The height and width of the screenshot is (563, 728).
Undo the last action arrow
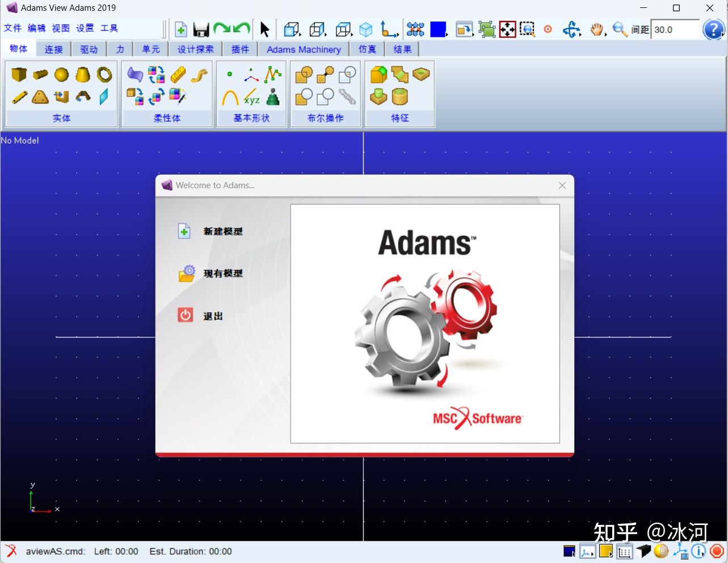pos(241,29)
